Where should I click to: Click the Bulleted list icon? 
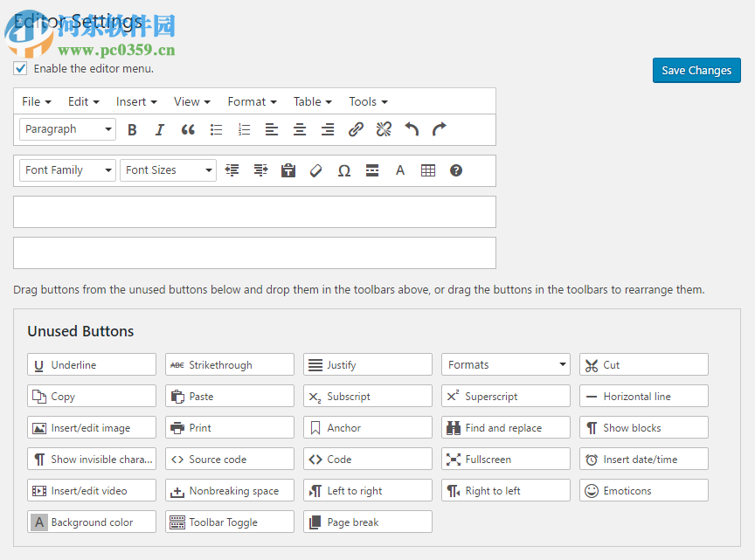[216, 129]
